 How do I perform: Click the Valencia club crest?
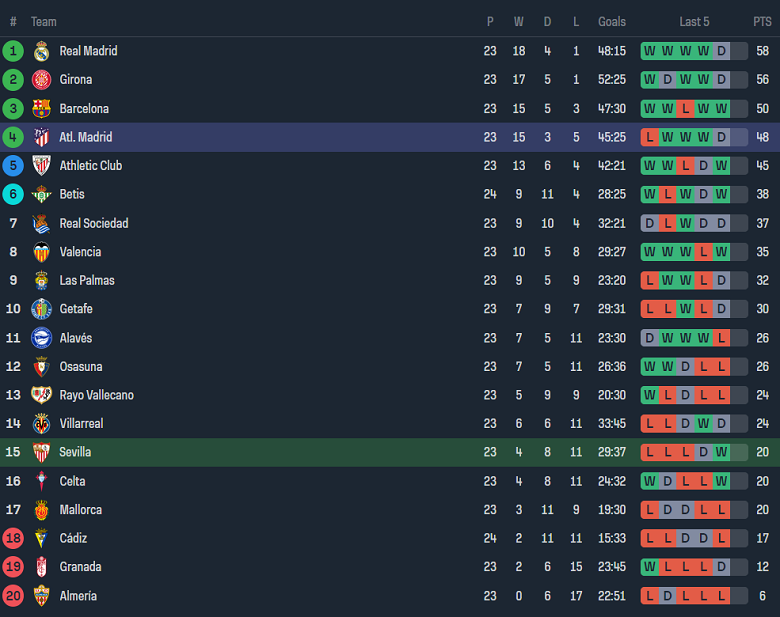click(41, 252)
